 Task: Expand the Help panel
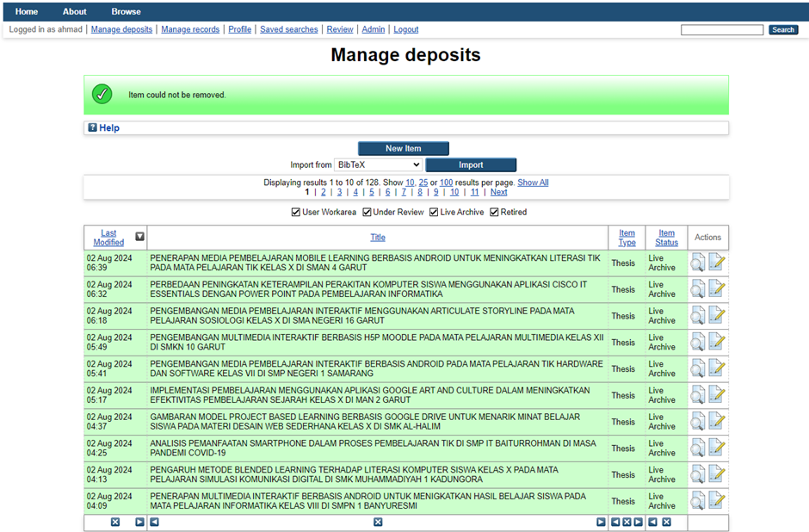pyautogui.click(x=109, y=128)
